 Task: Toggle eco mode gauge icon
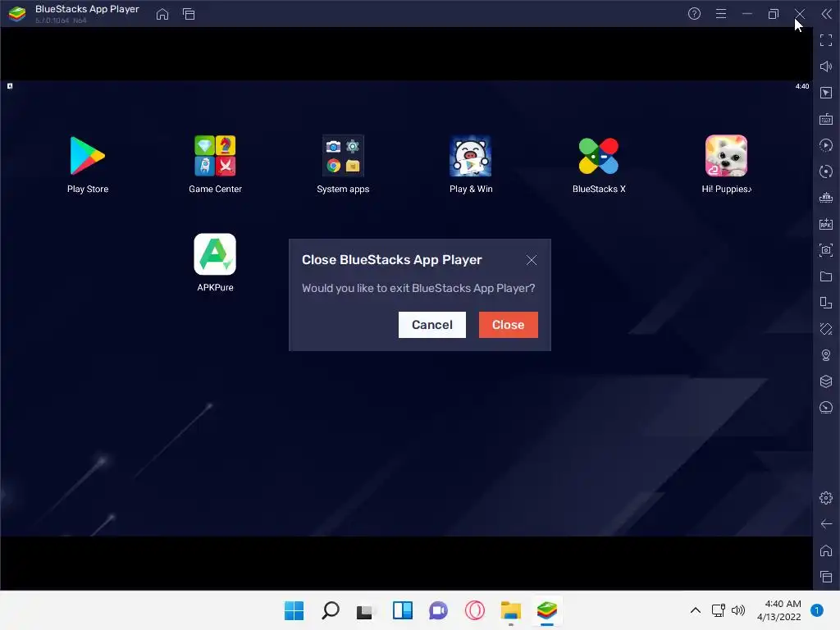pos(825,408)
